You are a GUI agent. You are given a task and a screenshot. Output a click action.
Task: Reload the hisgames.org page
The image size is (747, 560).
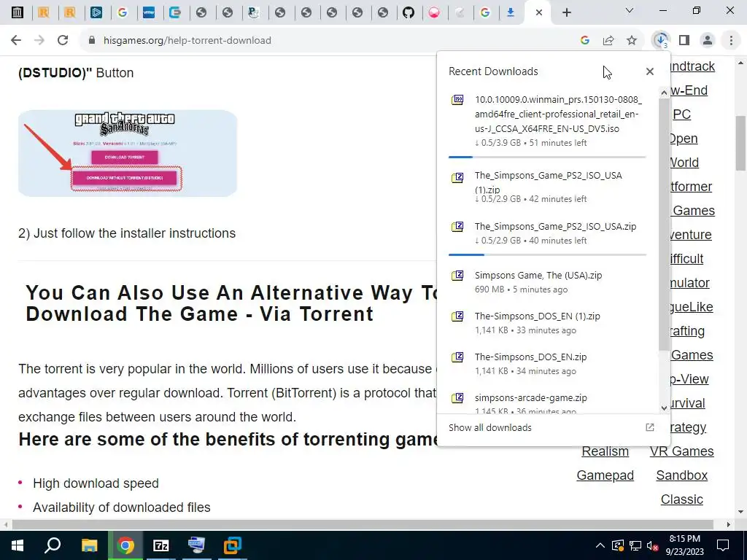click(63, 41)
